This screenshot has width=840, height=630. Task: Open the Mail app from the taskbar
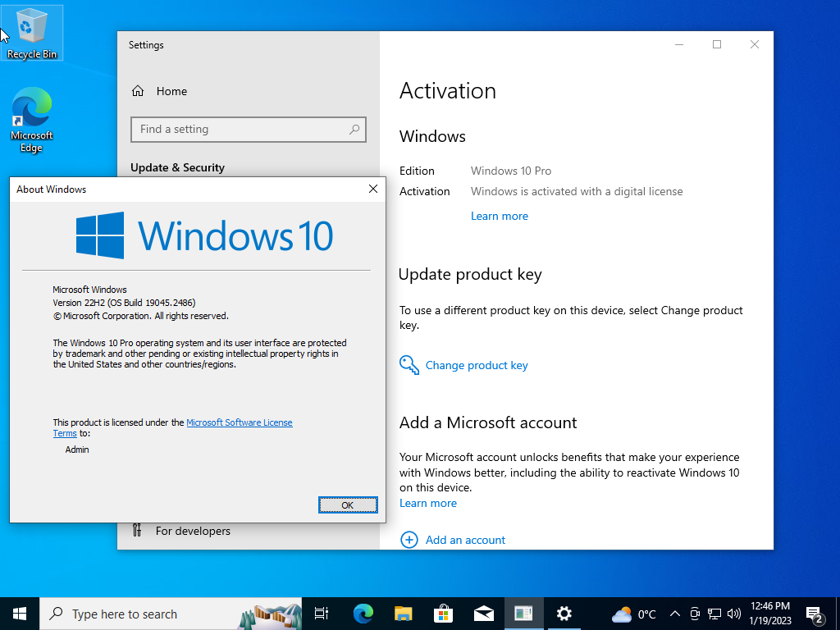[484, 614]
